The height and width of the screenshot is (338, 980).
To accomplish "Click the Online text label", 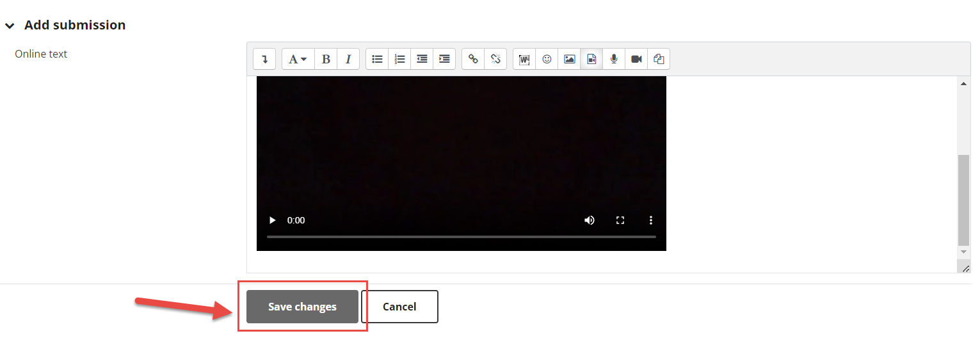I will (41, 54).
